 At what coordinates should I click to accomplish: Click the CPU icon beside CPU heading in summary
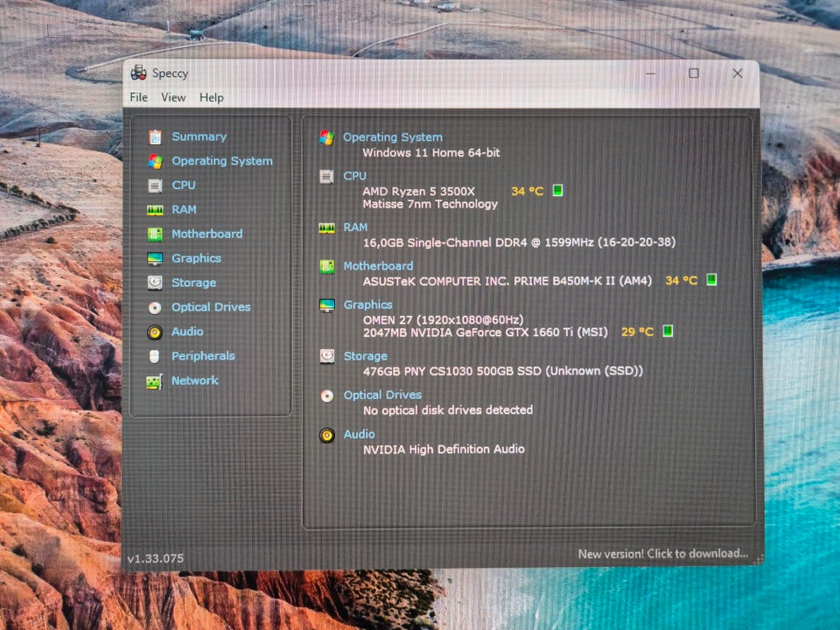click(326, 176)
